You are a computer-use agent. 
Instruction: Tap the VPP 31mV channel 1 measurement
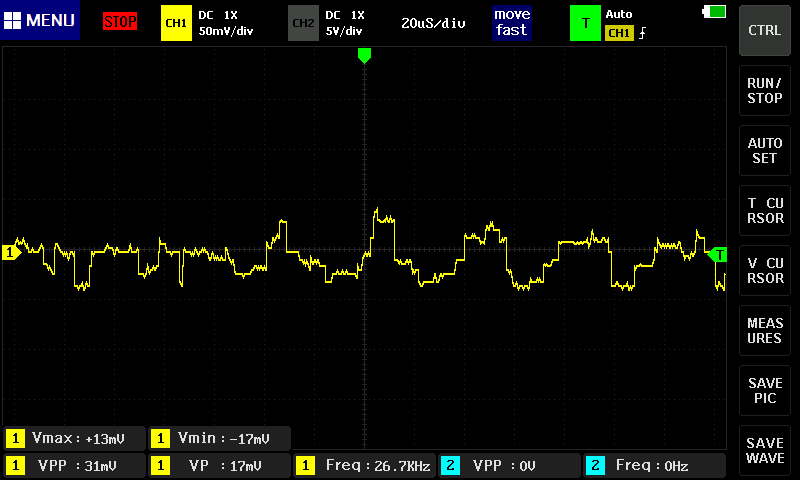(x=74, y=465)
